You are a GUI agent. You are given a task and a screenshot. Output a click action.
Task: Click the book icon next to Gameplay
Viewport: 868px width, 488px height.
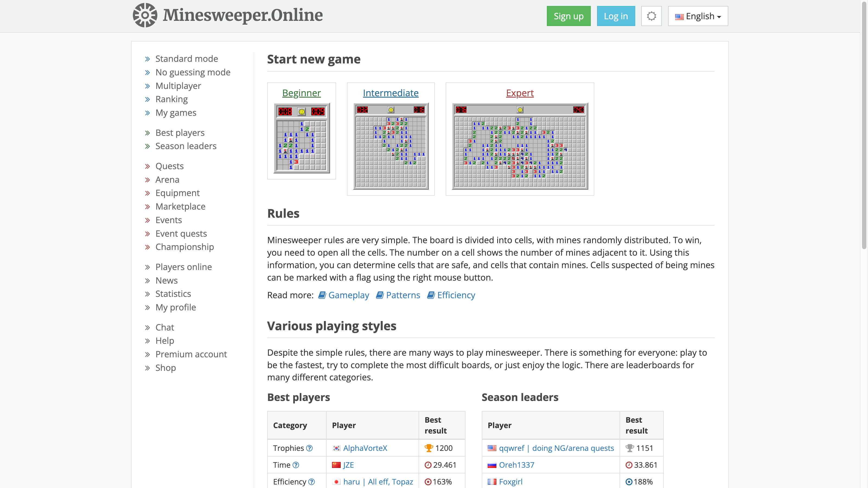coord(322,295)
